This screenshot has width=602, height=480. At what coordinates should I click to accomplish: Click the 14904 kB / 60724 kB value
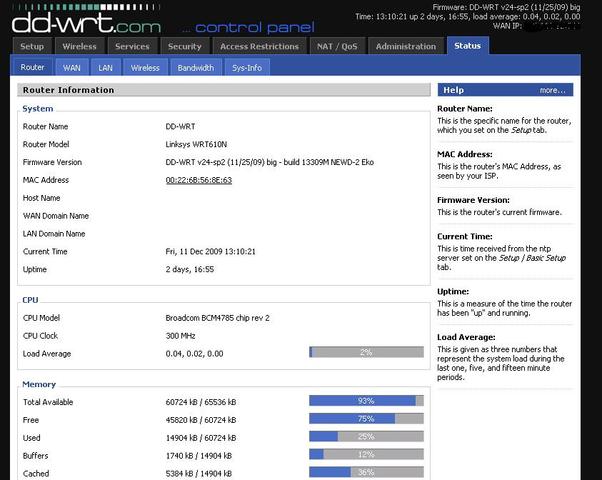(x=201, y=438)
